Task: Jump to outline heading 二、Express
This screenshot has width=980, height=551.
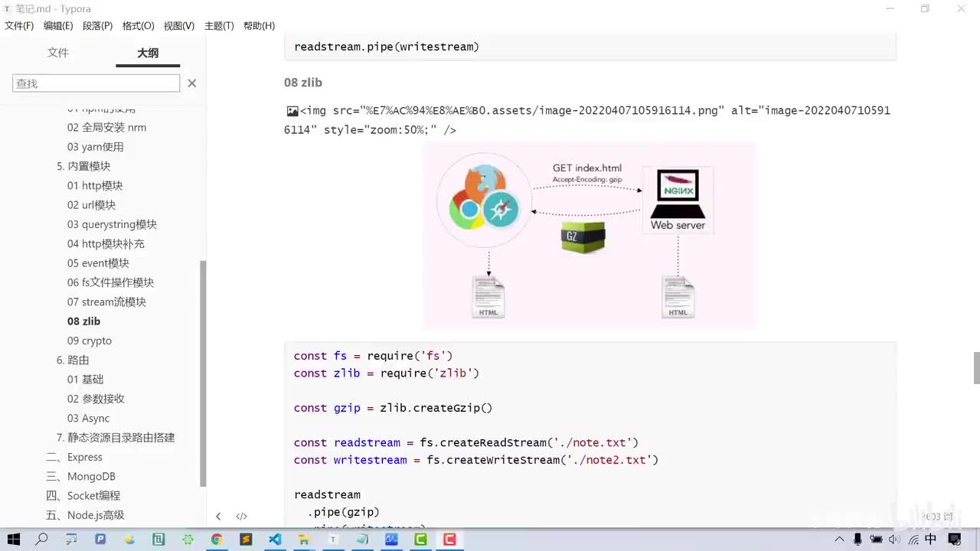Action: click(73, 457)
